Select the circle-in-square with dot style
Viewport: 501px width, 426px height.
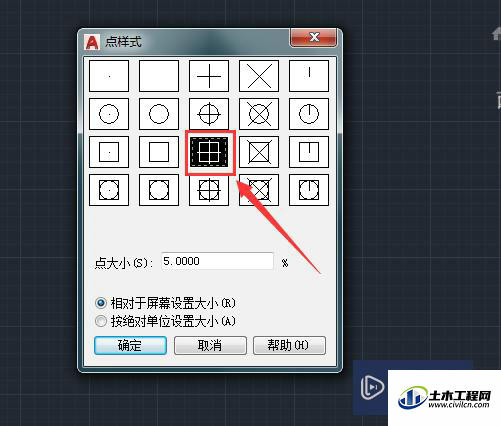(109, 190)
